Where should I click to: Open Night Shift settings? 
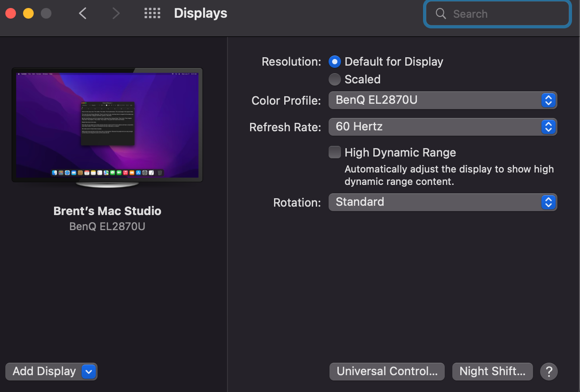click(492, 371)
